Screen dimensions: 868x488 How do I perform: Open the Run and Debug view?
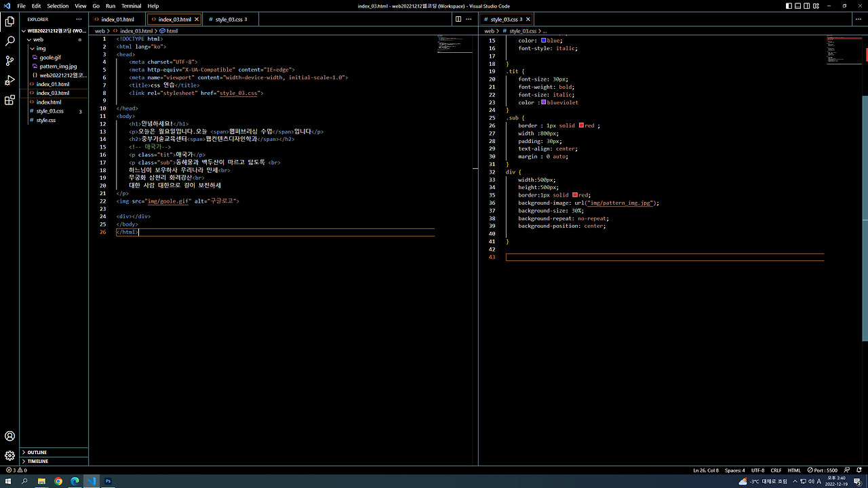[9, 81]
